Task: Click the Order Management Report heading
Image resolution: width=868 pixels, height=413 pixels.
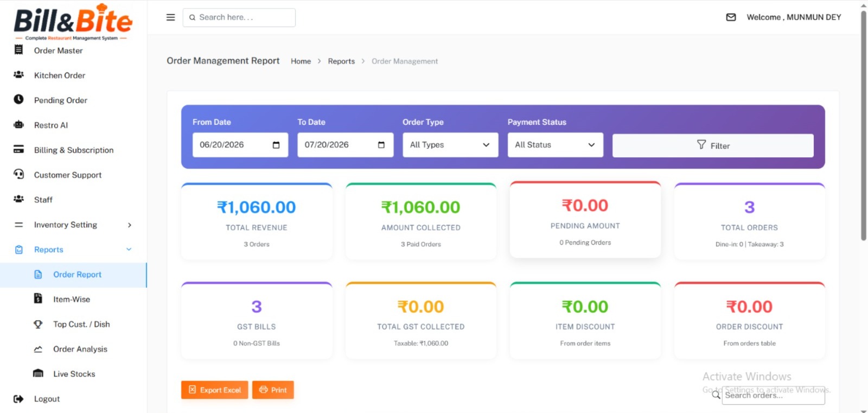Action: tap(223, 61)
